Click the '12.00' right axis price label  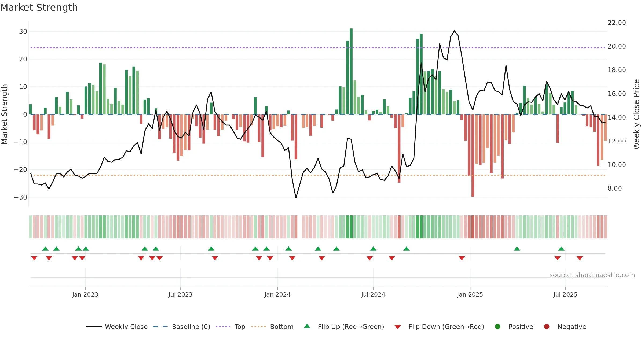coord(617,141)
